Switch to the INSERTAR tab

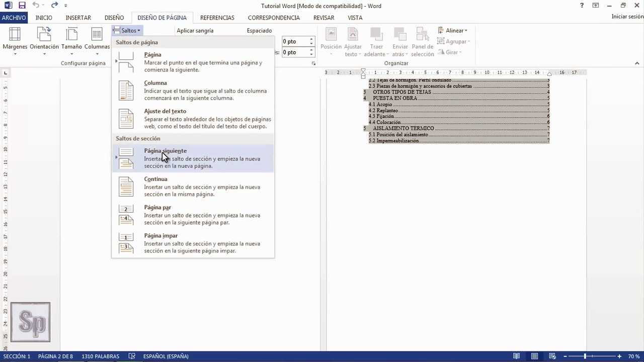78,18
